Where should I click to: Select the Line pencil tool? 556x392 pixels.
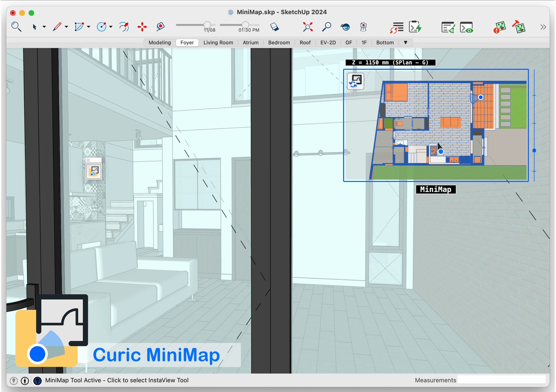click(x=57, y=27)
